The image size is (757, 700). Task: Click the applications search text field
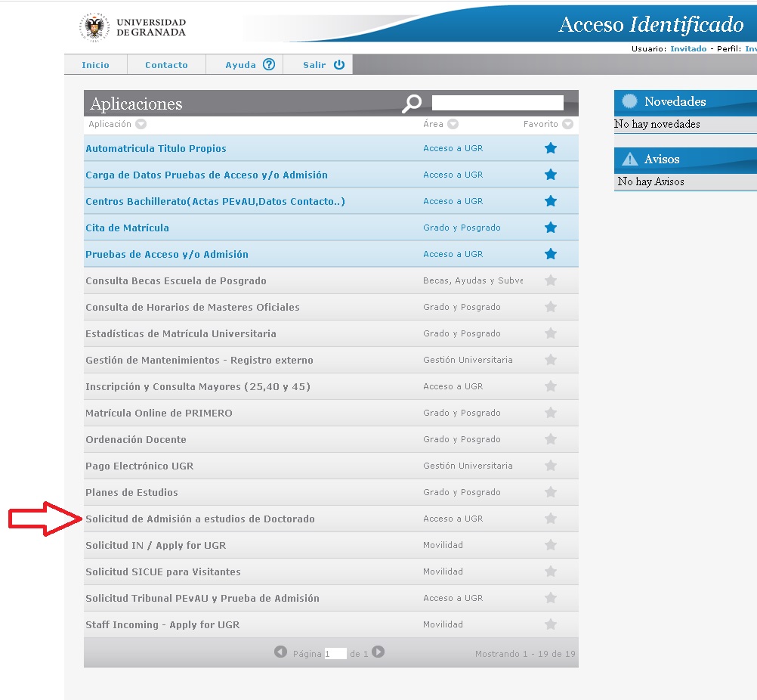tap(497, 104)
